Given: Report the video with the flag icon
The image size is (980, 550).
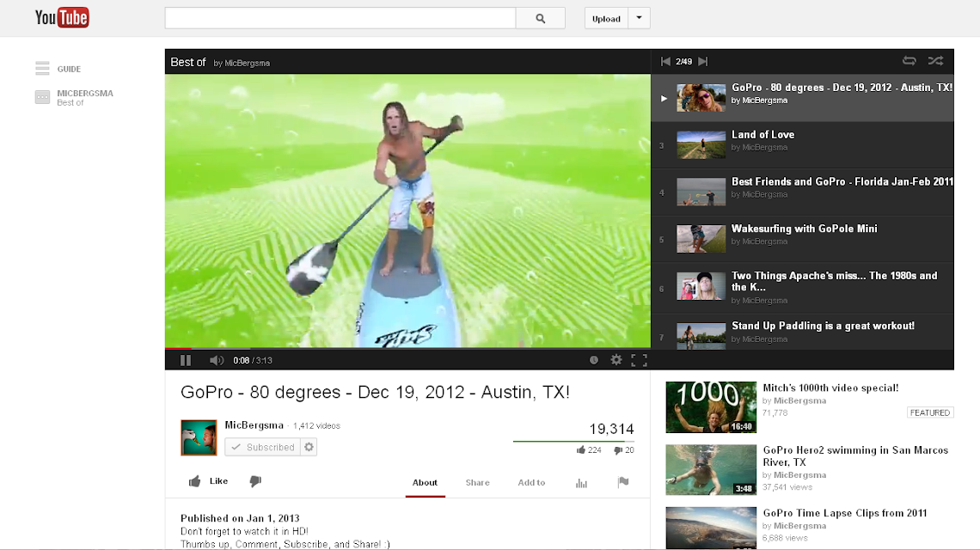Looking at the screenshot, I should point(623,482).
